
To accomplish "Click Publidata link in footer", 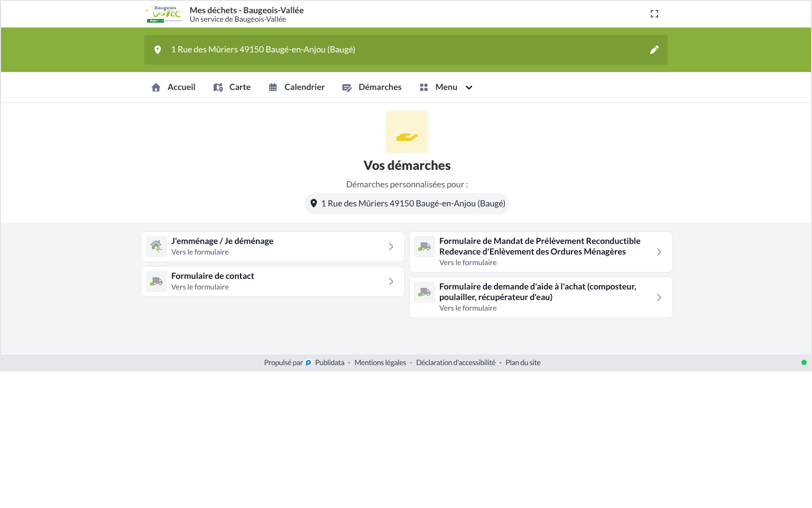I will 330,362.
